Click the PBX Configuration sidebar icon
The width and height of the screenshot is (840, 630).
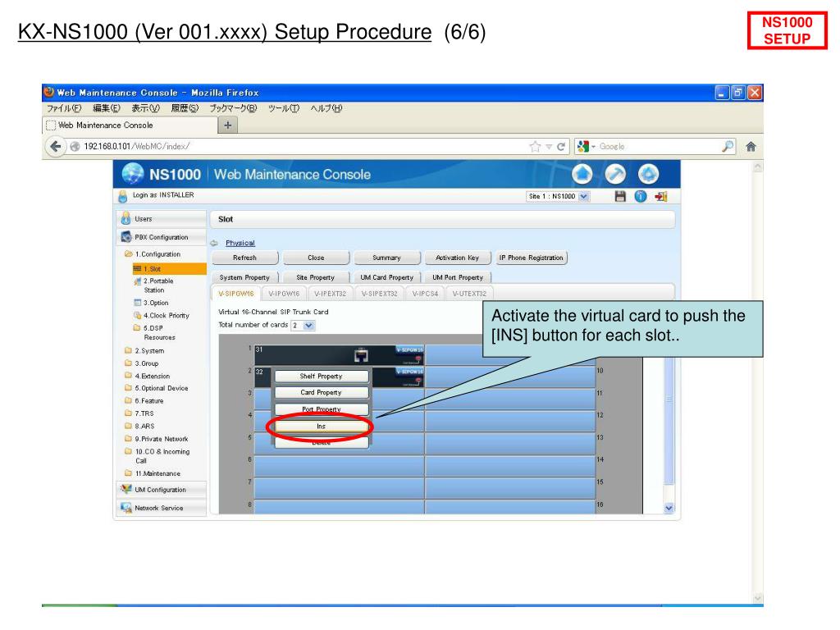[x=126, y=237]
